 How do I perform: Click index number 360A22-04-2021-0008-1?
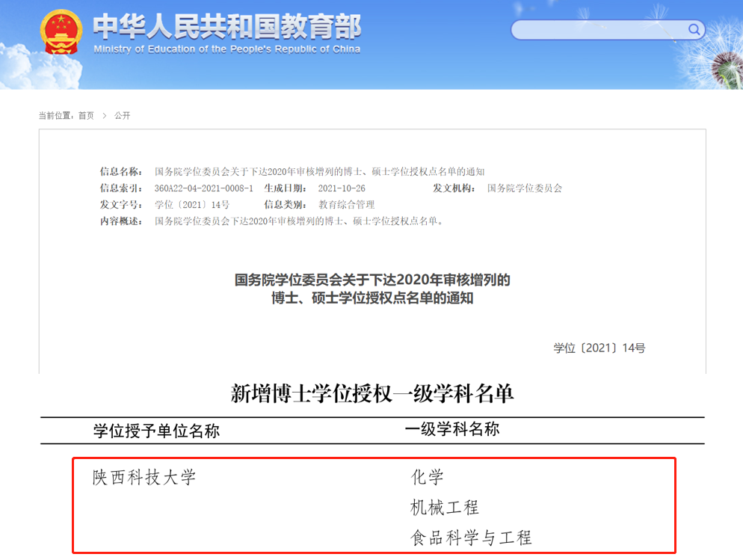tap(203, 188)
